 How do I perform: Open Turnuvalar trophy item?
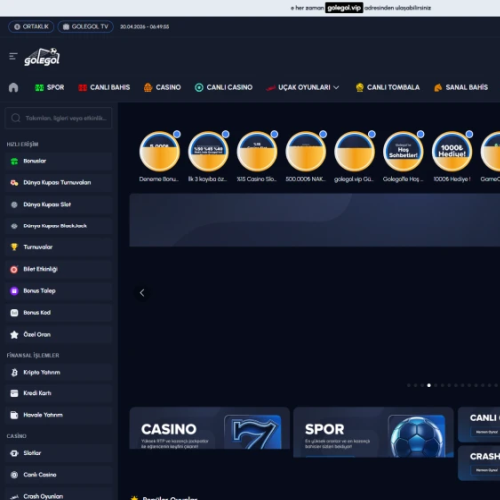(59, 247)
